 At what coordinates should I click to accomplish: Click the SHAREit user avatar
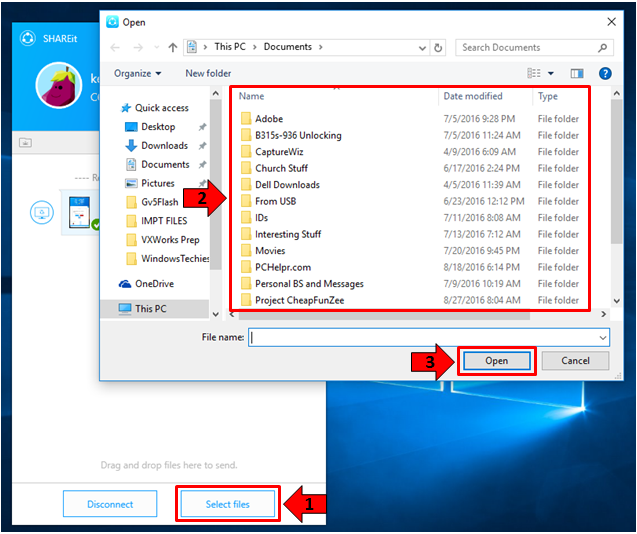click(x=58, y=86)
